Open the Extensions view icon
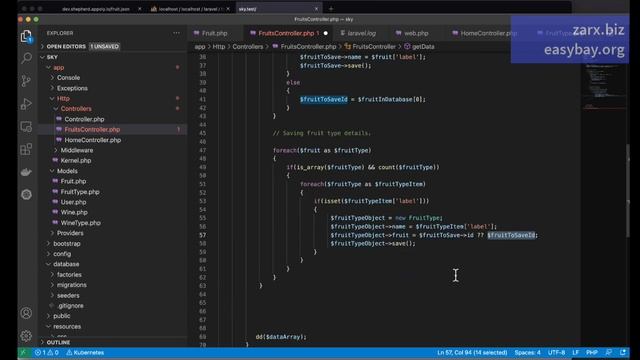640x360 pixels. [x=26, y=149]
